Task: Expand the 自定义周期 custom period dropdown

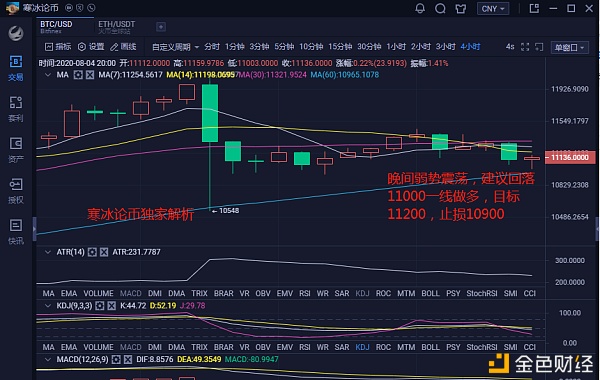Action: pyautogui.click(x=175, y=47)
